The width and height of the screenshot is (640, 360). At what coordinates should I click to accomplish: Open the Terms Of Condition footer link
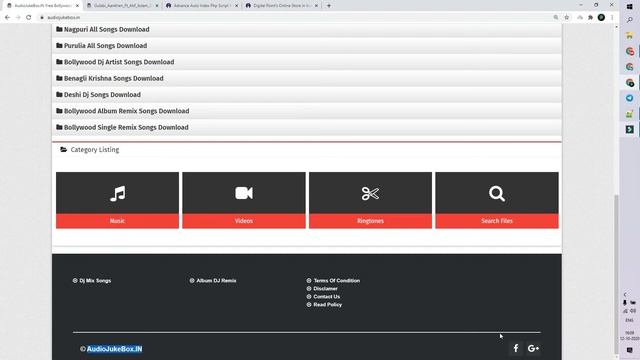pyautogui.click(x=337, y=281)
